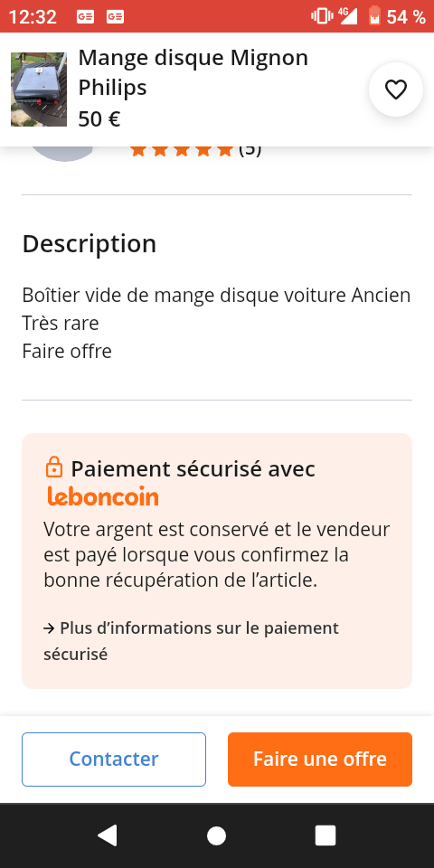The height and width of the screenshot is (868, 434).
Task: Tap the battery status icon
Action: (374, 16)
